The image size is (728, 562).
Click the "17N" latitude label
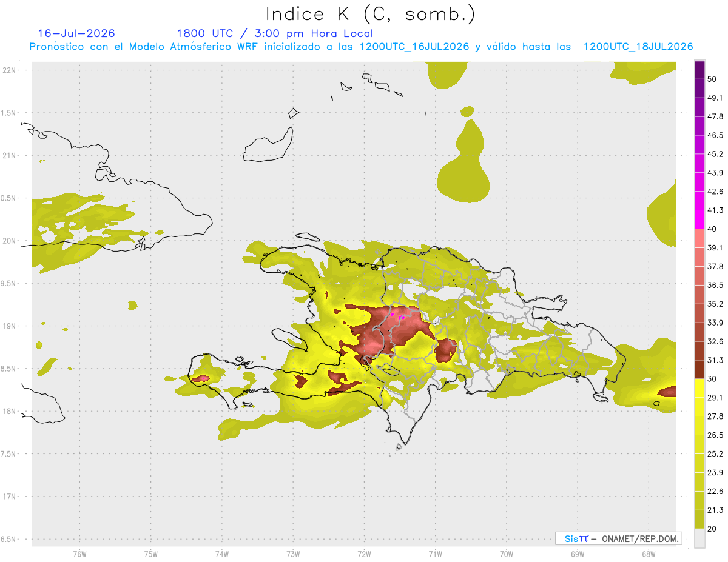click(x=10, y=497)
